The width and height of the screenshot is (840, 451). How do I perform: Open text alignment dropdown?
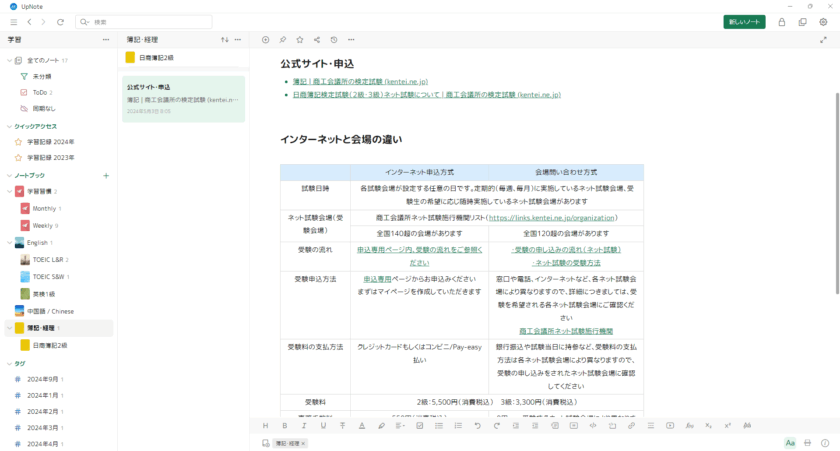pos(400,426)
